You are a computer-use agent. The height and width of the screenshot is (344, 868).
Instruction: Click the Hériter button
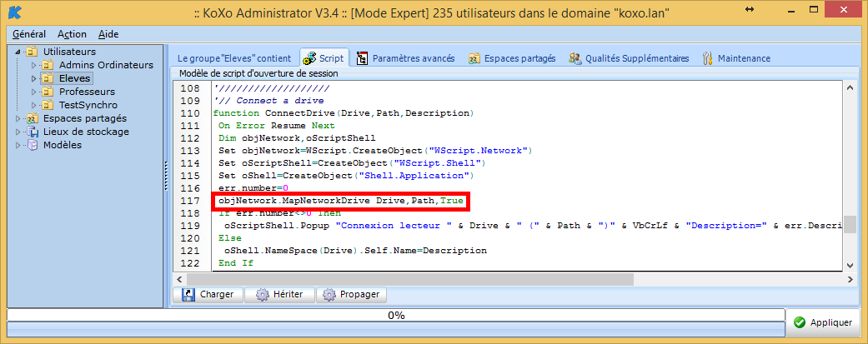[279, 295]
